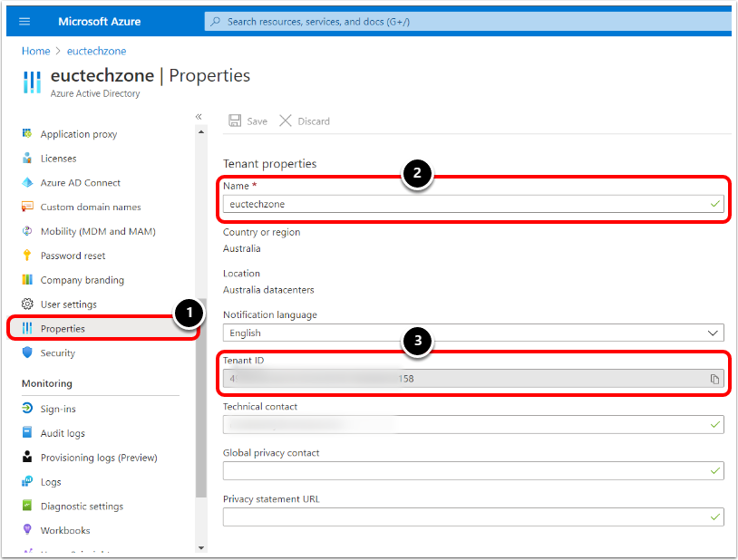
Task: Click the Licenses icon in sidebar
Action: point(27,159)
